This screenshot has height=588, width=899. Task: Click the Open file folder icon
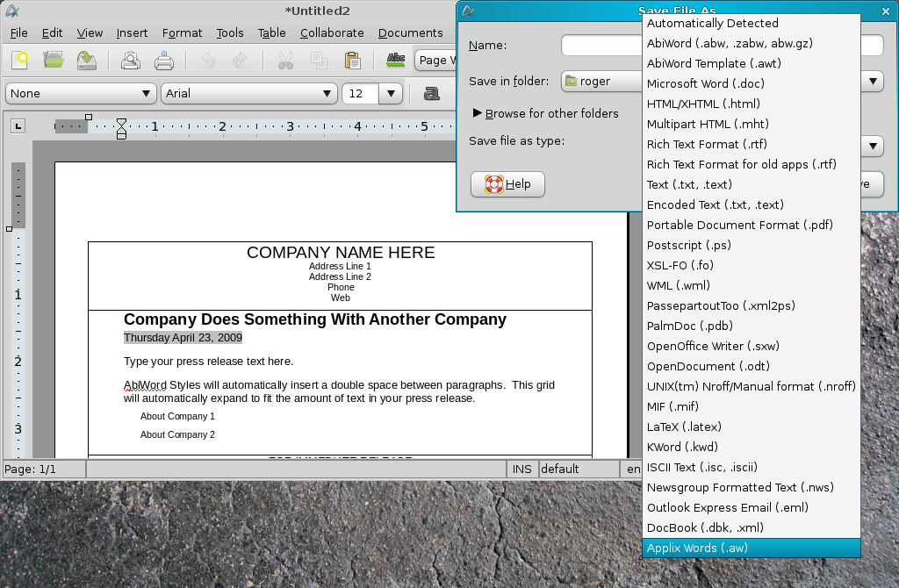54,61
